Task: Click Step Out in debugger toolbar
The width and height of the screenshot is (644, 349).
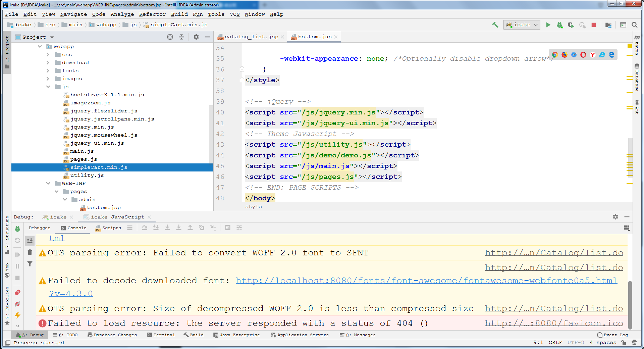Action: [x=190, y=228]
